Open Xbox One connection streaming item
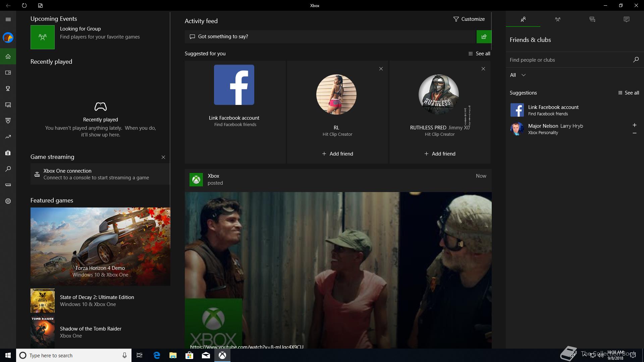This screenshot has height=362, width=644. [x=100, y=174]
